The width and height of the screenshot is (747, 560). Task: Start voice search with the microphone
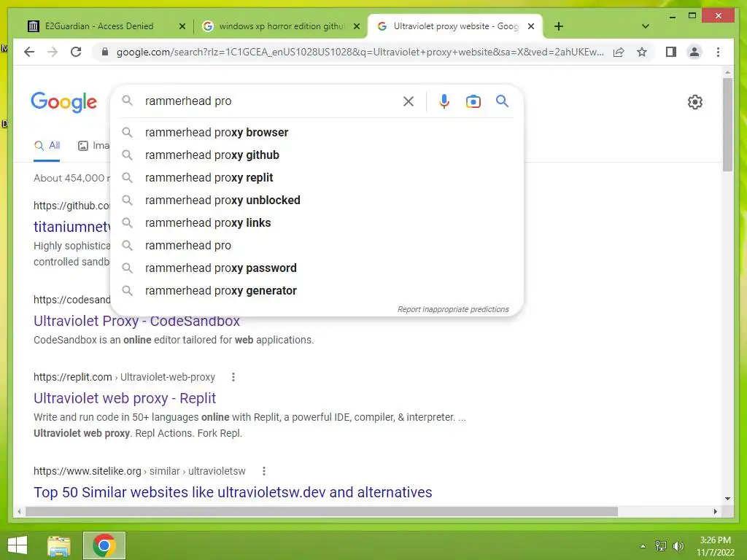tap(444, 101)
